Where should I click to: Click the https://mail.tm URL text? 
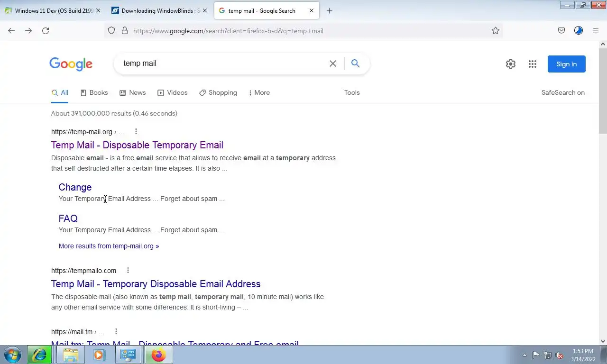pos(72,332)
